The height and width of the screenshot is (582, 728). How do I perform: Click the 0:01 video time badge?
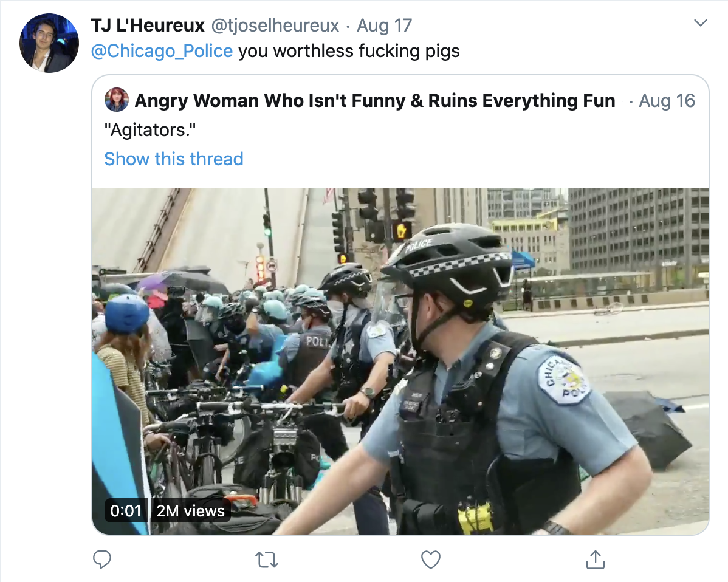[126, 510]
